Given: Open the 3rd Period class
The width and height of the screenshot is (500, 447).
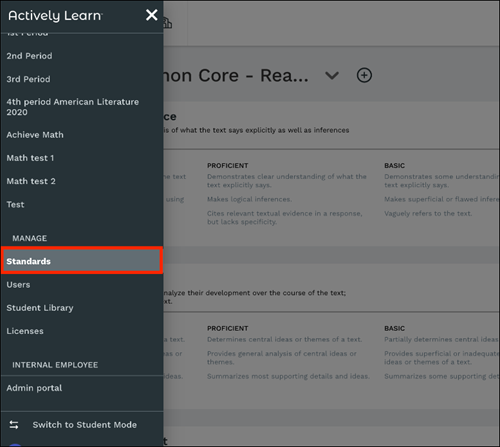Looking at the screenshot, I should coord(28,79).
